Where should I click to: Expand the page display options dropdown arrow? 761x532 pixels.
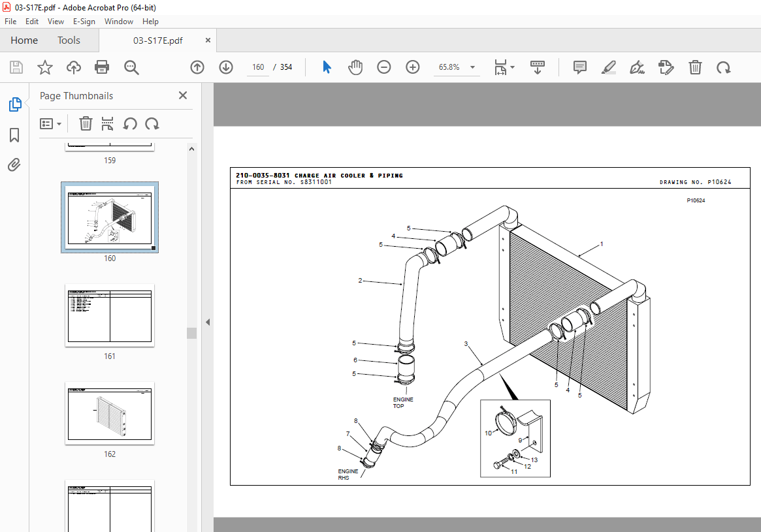pyautogui.click(x=513, y=67)
